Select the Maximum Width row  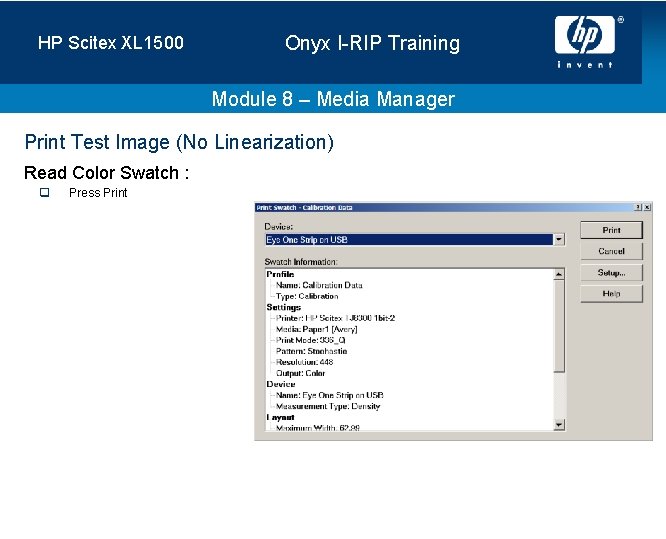[x=318, y=427]
